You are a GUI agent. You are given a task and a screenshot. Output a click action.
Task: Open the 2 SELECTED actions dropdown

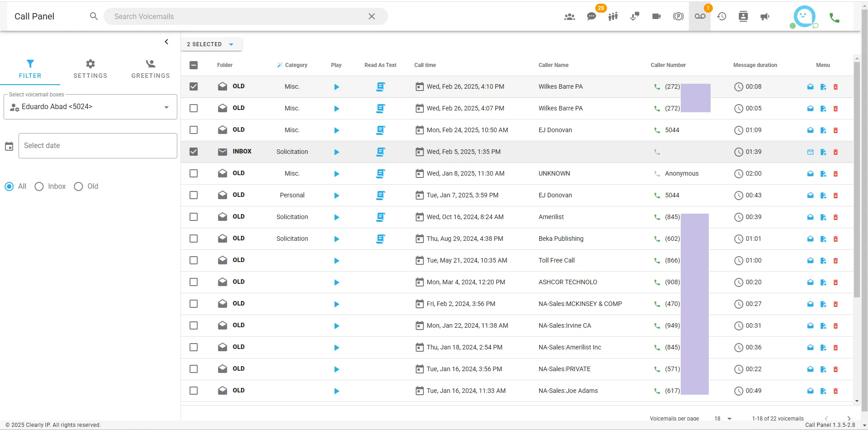click(211, 44)
